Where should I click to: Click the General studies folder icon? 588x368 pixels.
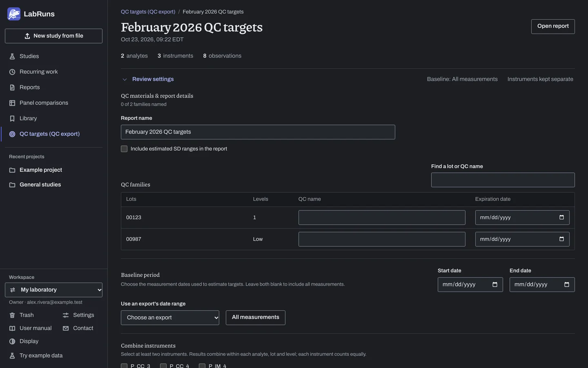(x=12, y=185)
